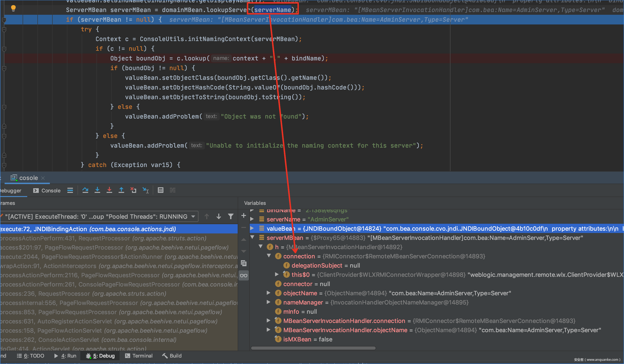
Task: Open the Evaluate Expression calculator icon
Action: pos(160,190)
